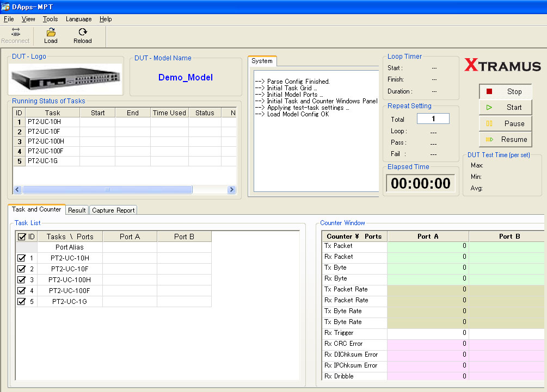Click the Reload circular arrow icon

pos(83,32)
